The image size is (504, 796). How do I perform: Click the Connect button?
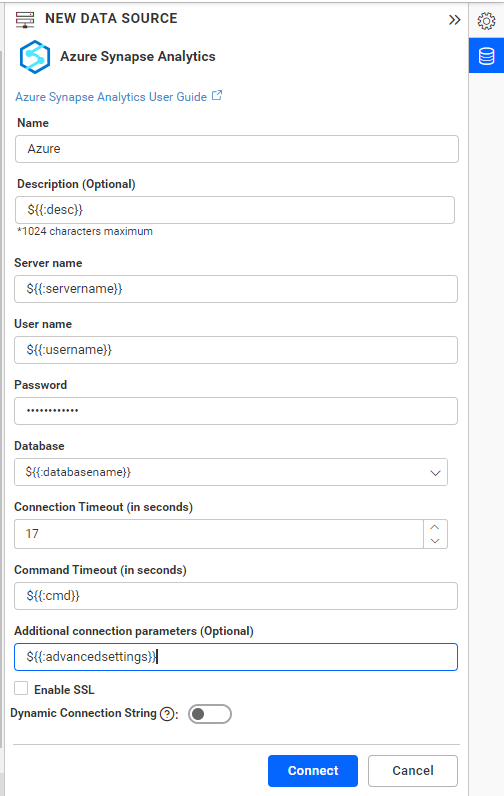pos(313,771)
